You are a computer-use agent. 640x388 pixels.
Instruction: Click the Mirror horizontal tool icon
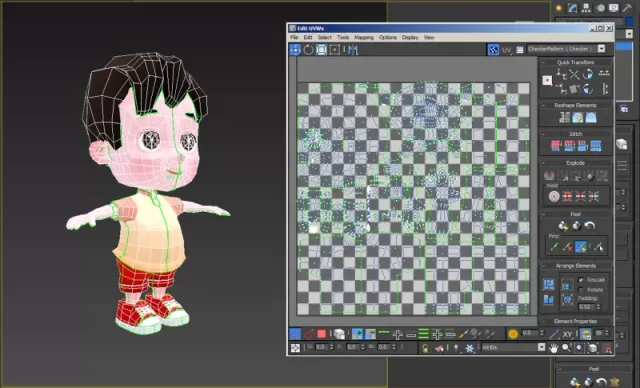click(x=353, y=50)
